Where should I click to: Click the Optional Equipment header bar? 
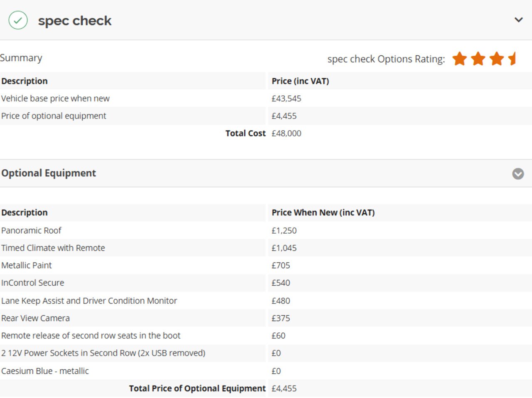tap(266, 173)
